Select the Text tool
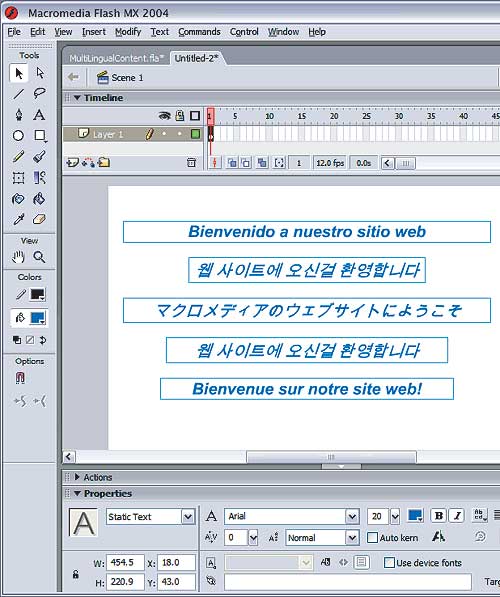 40,115
